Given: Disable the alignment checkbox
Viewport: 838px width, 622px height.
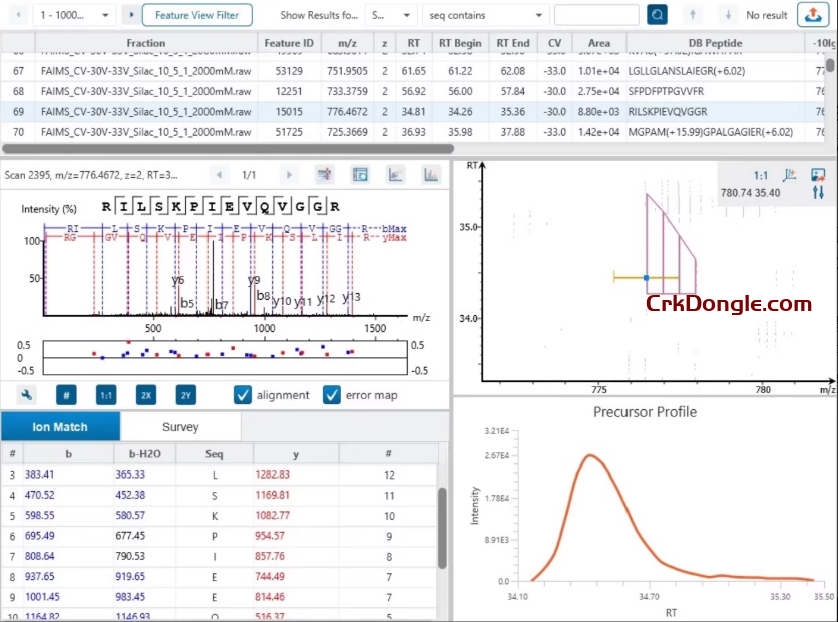Looking at the screenshot, I should [x=243, y=395].
